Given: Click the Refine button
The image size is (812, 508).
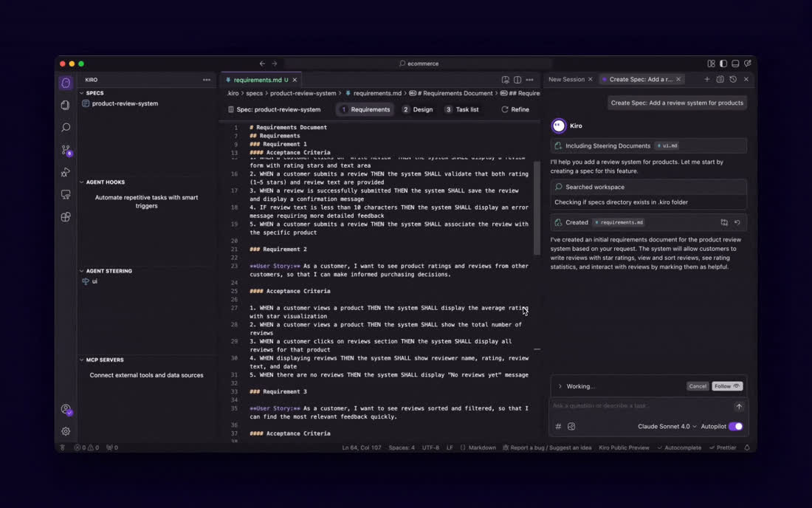Looking at the screenshot, I should pyautogui.click(x=515, y=109).
